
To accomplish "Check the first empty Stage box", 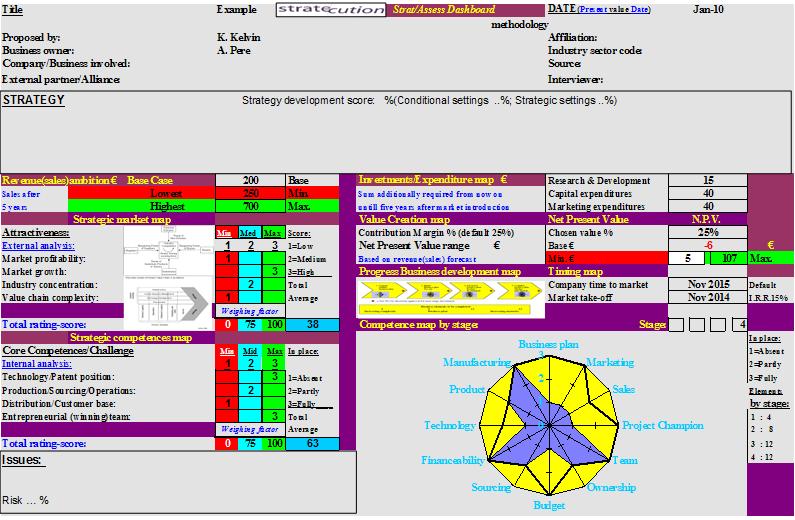I will click(676, 325).
